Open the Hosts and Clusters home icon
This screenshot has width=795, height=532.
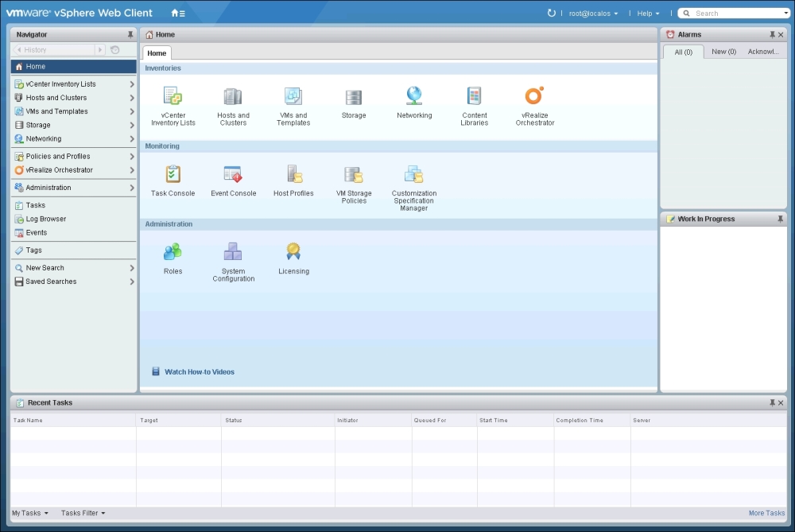(x=233, y=96)
